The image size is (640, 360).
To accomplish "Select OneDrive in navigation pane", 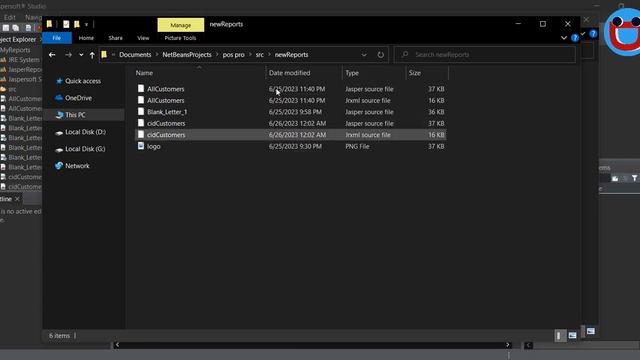I will (x=78, y=98).
